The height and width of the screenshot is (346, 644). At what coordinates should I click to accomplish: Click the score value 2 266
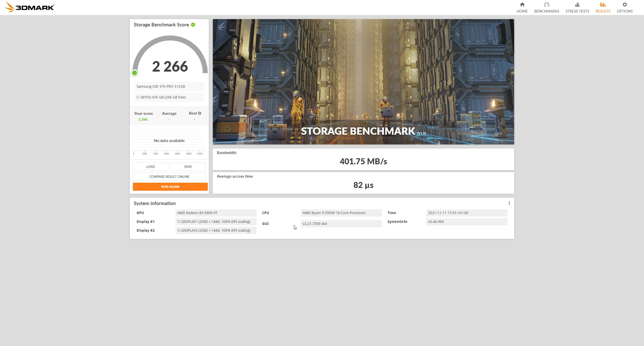(x=170, y=66)
